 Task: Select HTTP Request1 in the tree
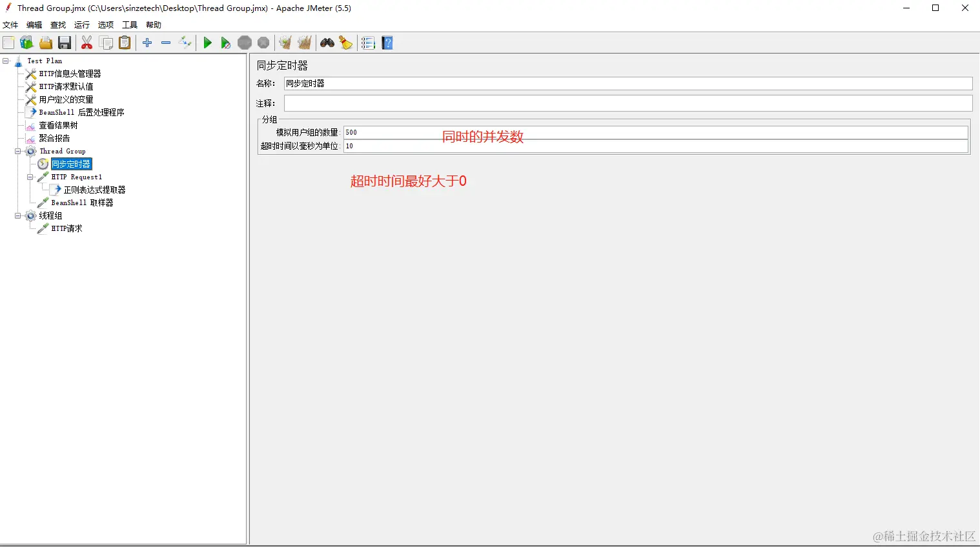coord(77,177)
